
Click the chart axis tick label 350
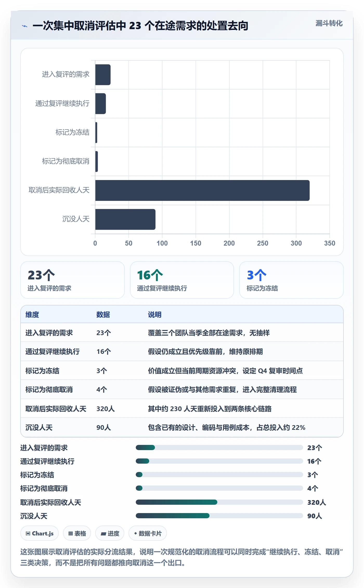point(329,243)
